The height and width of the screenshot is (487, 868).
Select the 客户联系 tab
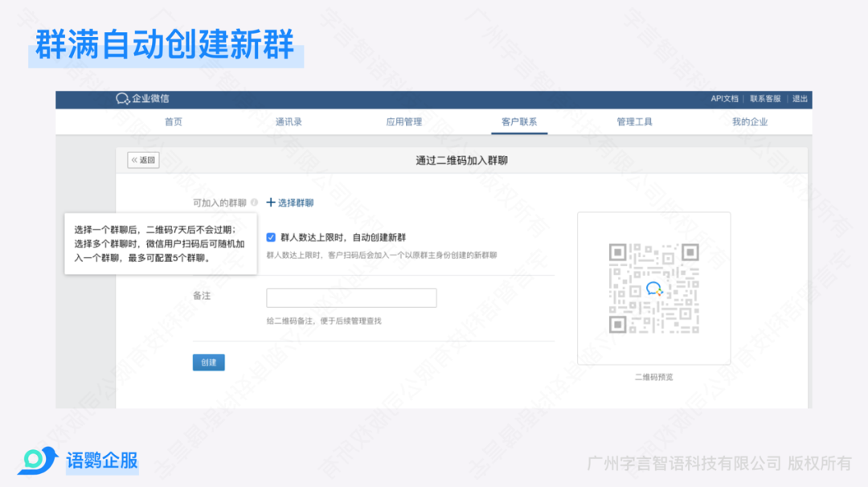(519, 122)
